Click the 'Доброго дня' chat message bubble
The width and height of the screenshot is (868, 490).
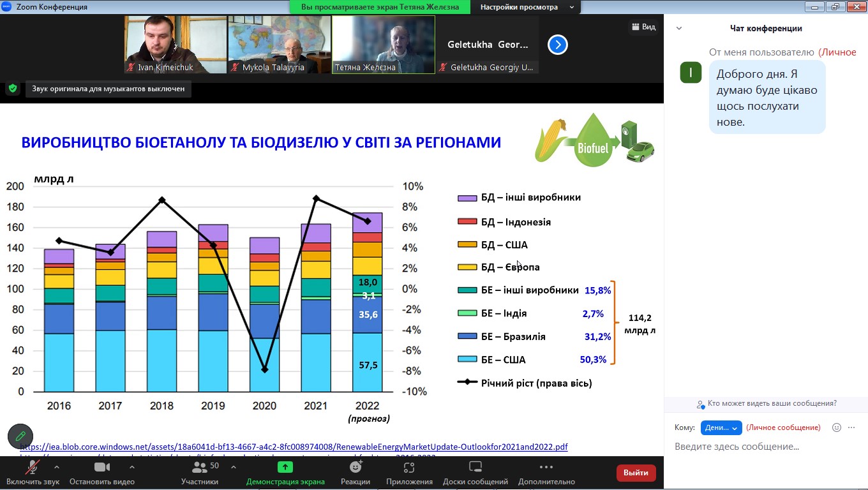click(767, 98)
